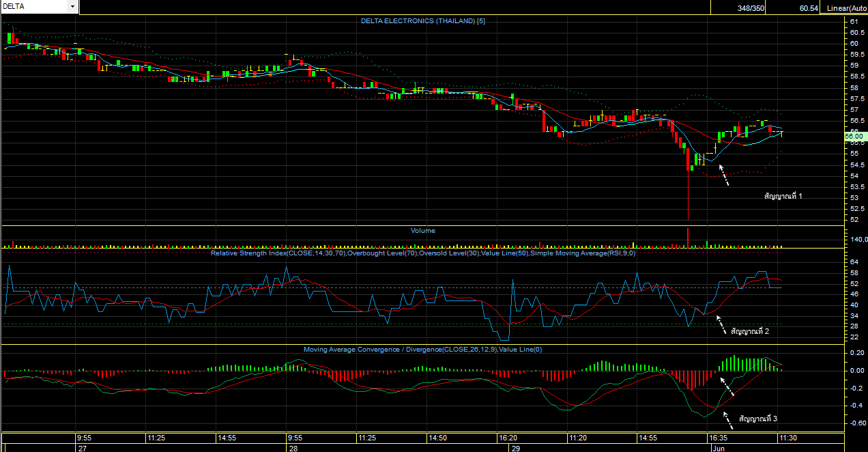
Task: Click the 56.00 current price tag
Action: tap(854, 137)
